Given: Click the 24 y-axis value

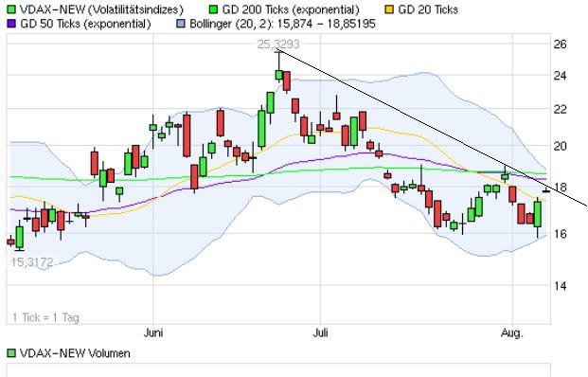Looking at the screenshot, I should 561,76.
